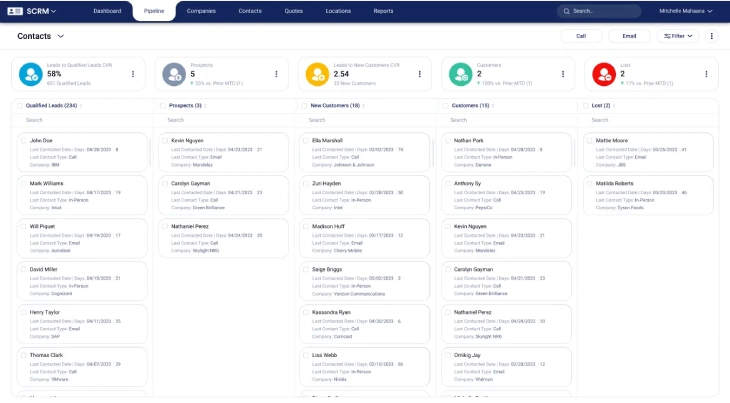Click the green Customers card icon
730x403 pixels.
460,73
